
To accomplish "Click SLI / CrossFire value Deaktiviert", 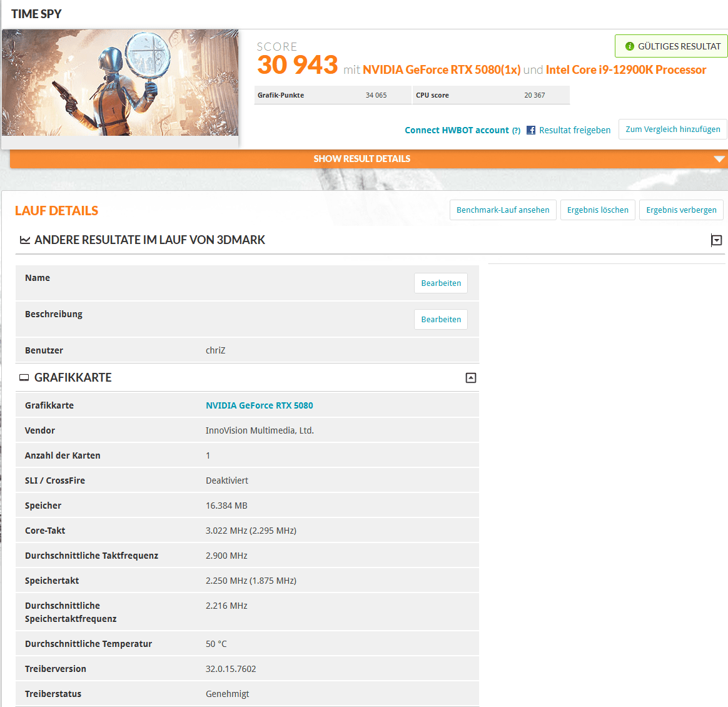I will click(227, 481).
